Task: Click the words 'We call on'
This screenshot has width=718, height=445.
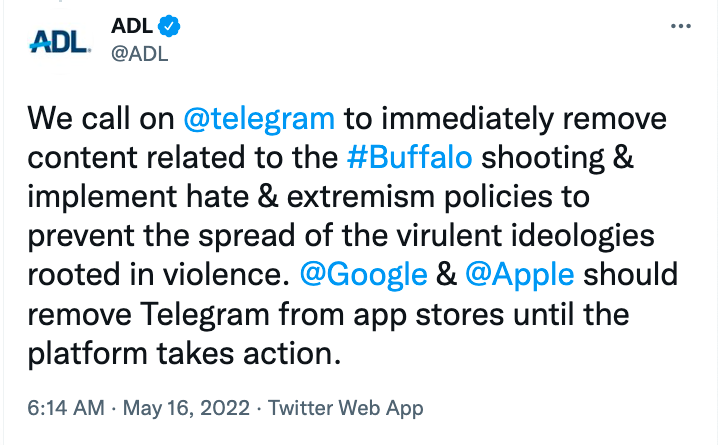Action: click(x=101, y=119)
